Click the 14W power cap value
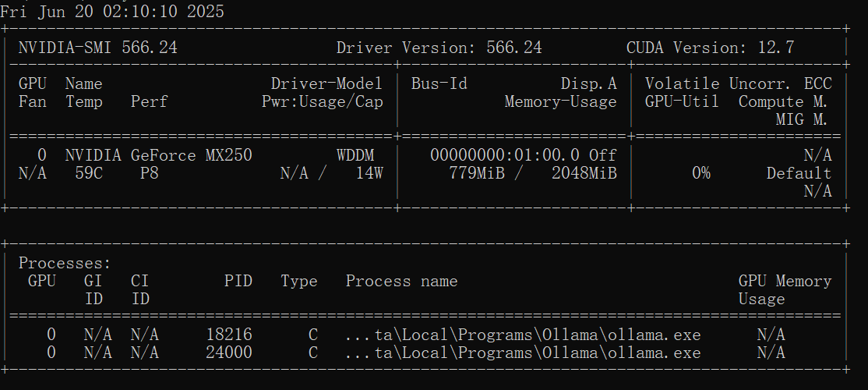868x390 pixels. pyautogui.click(x=369, y=173)
